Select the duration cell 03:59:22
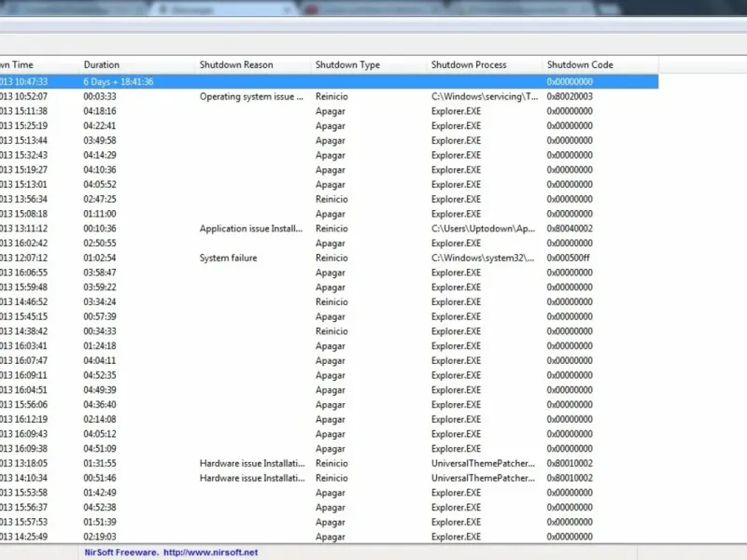 click(100, 287)
